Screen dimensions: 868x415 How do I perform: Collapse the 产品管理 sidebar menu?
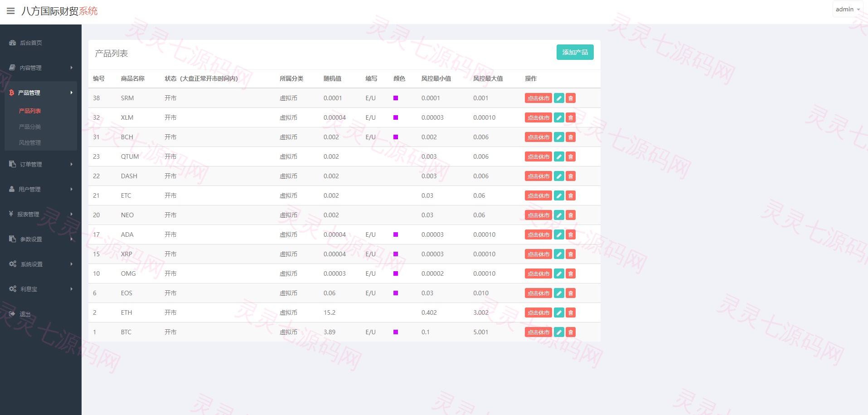click(41, 93)
